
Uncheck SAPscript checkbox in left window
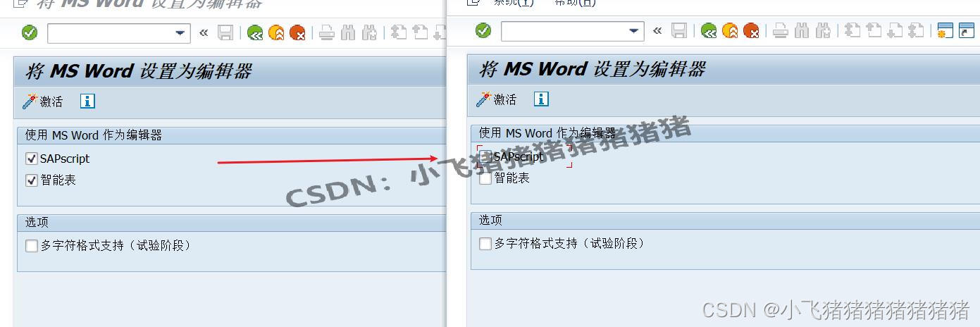click(x=31, y=159)
